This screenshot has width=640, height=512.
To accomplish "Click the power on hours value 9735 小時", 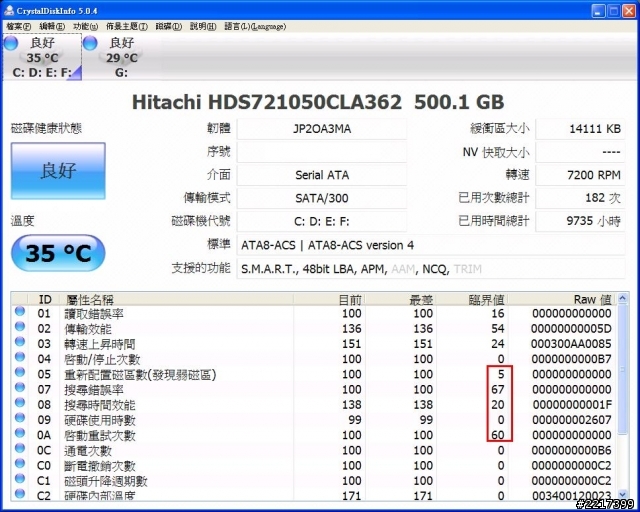I will pyautogui.click(x=580, y=222).
